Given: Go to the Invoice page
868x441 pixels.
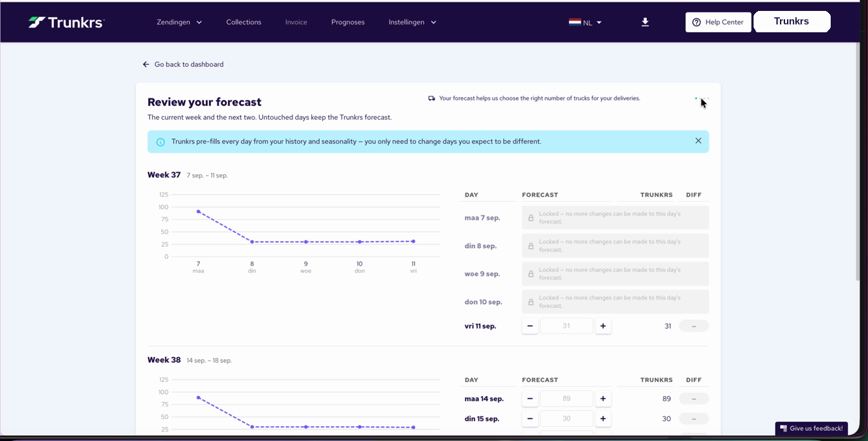Looking at the screenshot, I should point(296,22).
